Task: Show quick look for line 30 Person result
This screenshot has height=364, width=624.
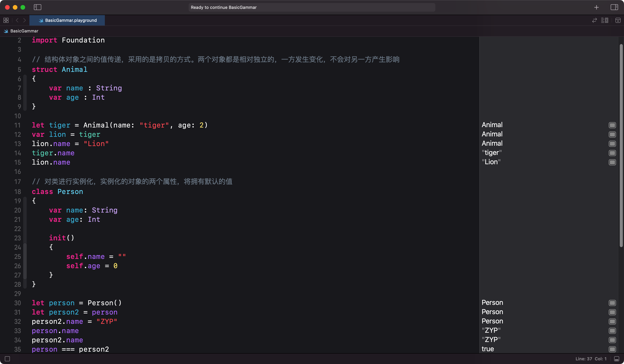Action: click(612, 303)
